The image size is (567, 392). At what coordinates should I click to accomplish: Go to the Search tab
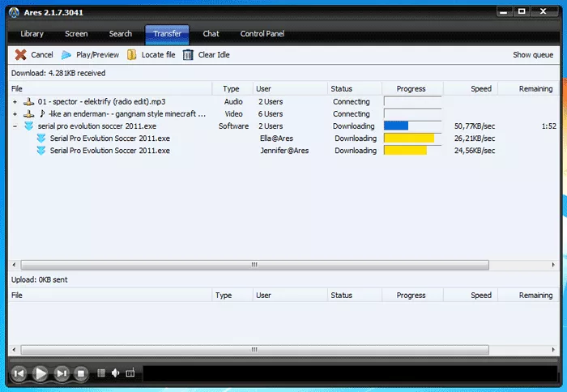[121, 34]
